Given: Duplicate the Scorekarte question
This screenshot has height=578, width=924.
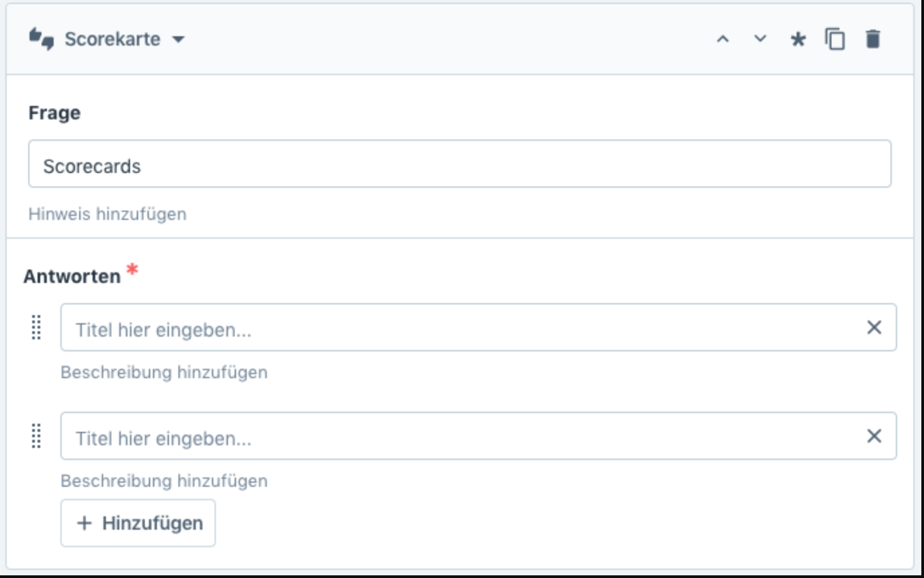Looking at the screenshot, I should [x=835, y=40].
